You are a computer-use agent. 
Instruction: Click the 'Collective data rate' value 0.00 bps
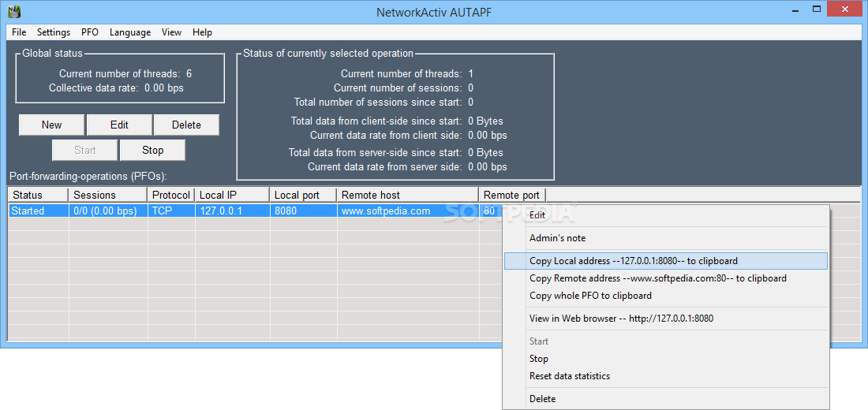(164, 88)
